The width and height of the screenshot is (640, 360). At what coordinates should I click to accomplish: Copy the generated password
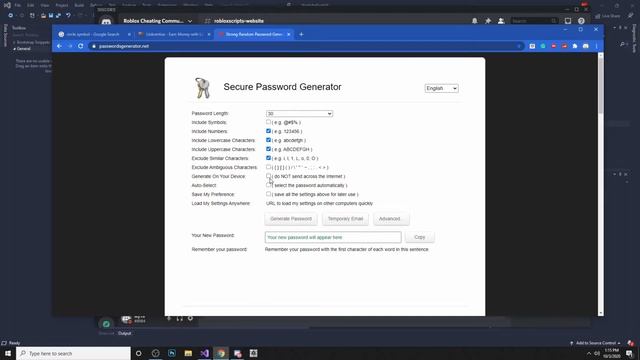[x=420, y=237]
